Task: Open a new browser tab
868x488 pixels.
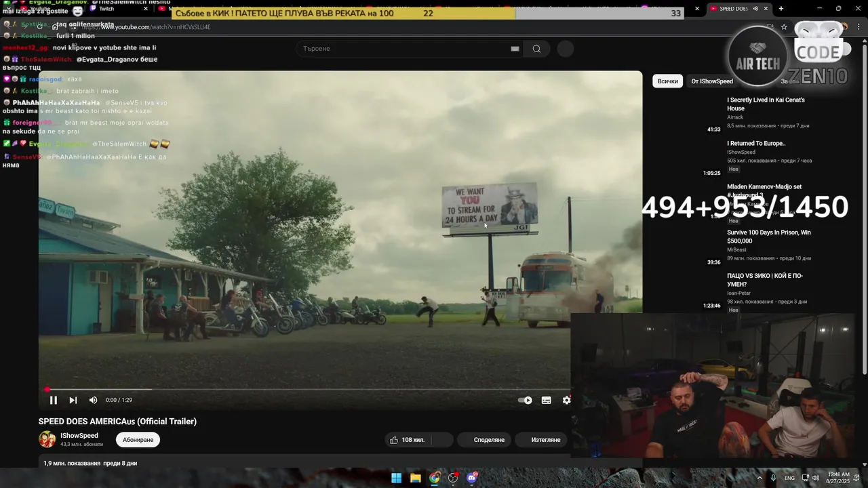Action: (781, 9)
